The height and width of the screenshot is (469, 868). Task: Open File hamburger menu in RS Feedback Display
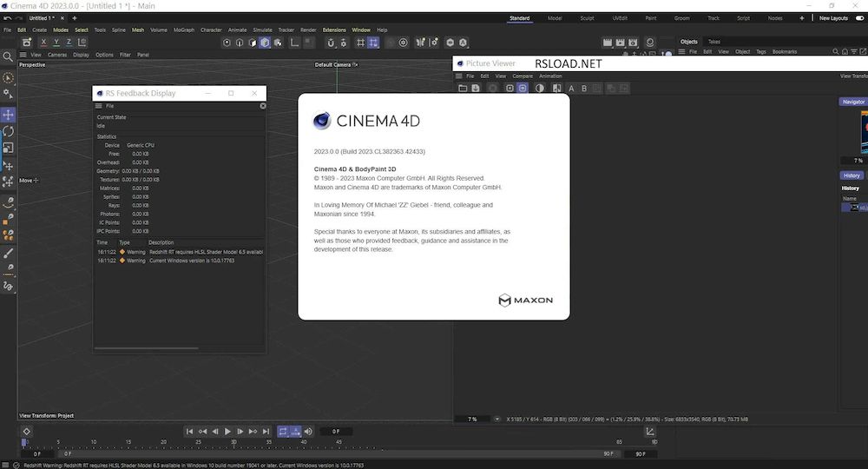click(99, 106)
